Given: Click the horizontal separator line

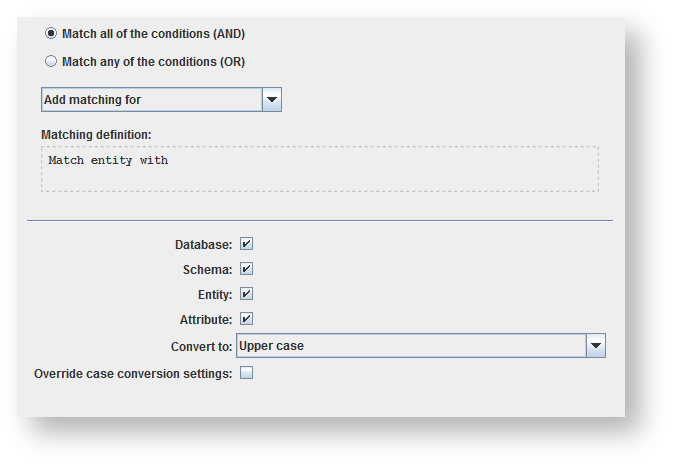Looking at the screenshot, I should click(x=320, y=220).
